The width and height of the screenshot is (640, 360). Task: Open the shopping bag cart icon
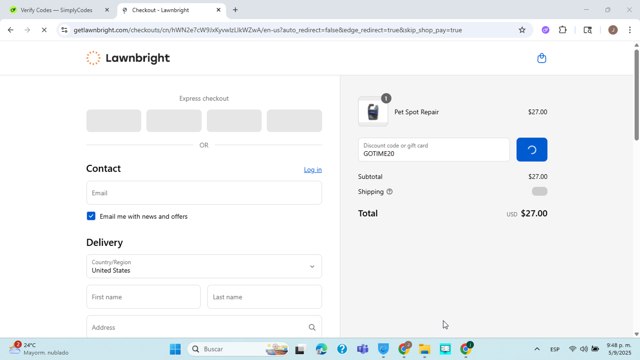541,58
